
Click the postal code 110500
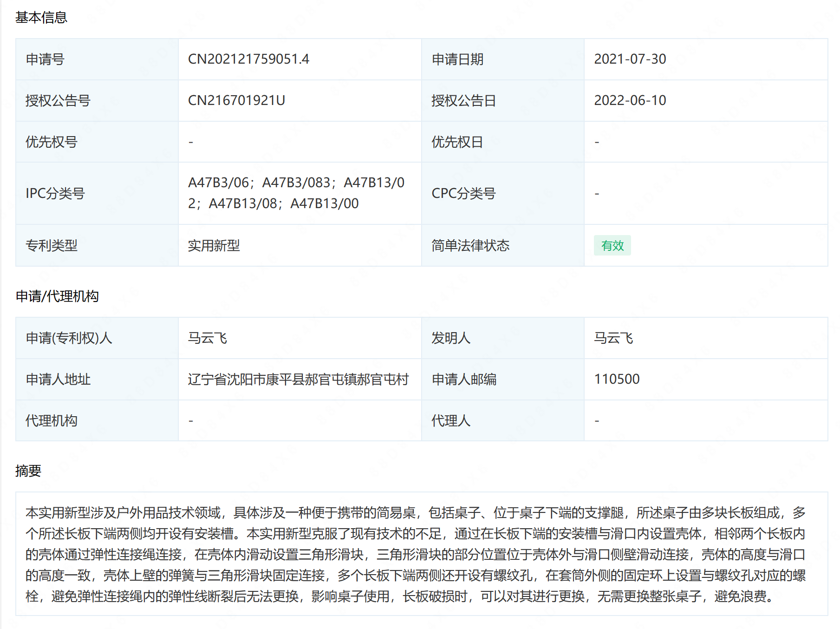click(x=617, y=379)
